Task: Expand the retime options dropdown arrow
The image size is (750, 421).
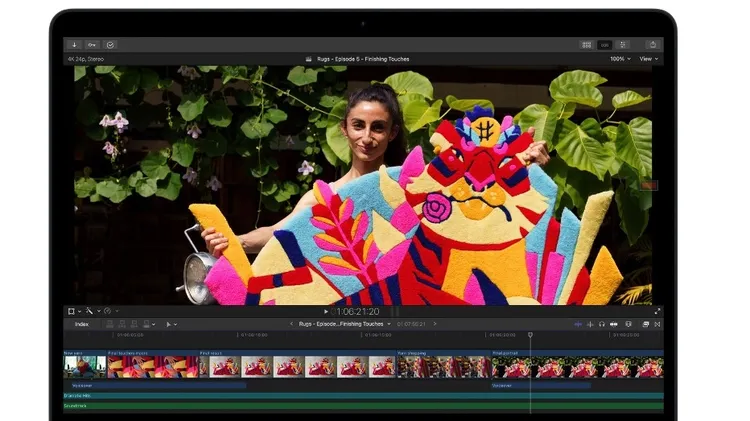Action: click(x=117, y=311)
